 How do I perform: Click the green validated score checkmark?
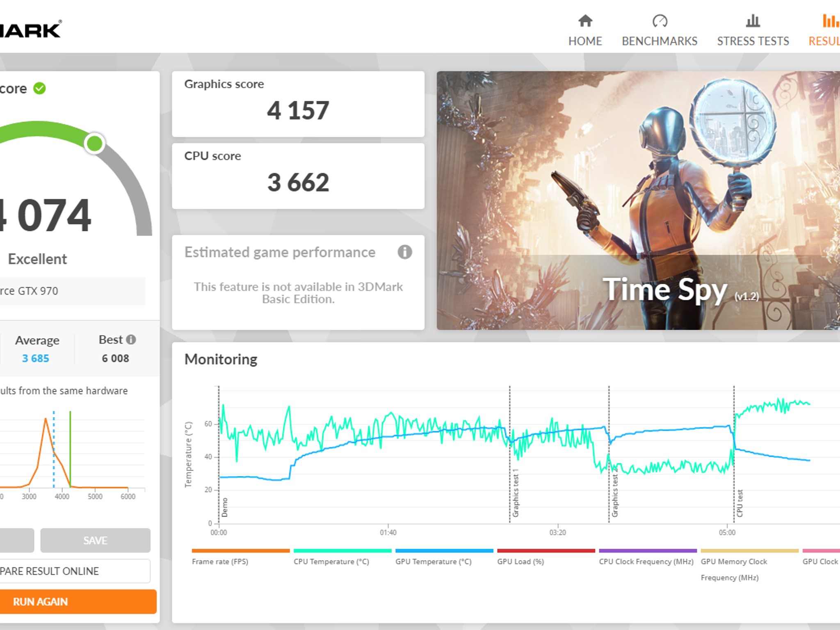point(39,88)
